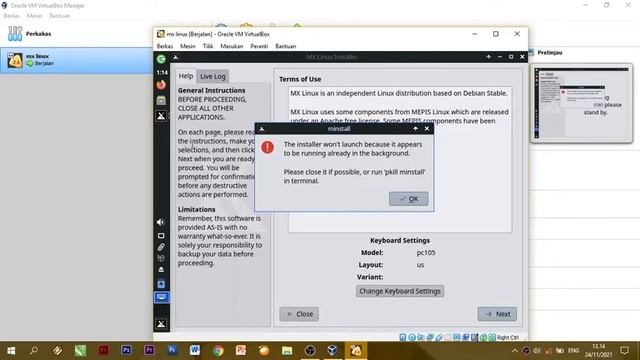
Task: Click the red error icon in minstall dialog
Action: [268, 147]
